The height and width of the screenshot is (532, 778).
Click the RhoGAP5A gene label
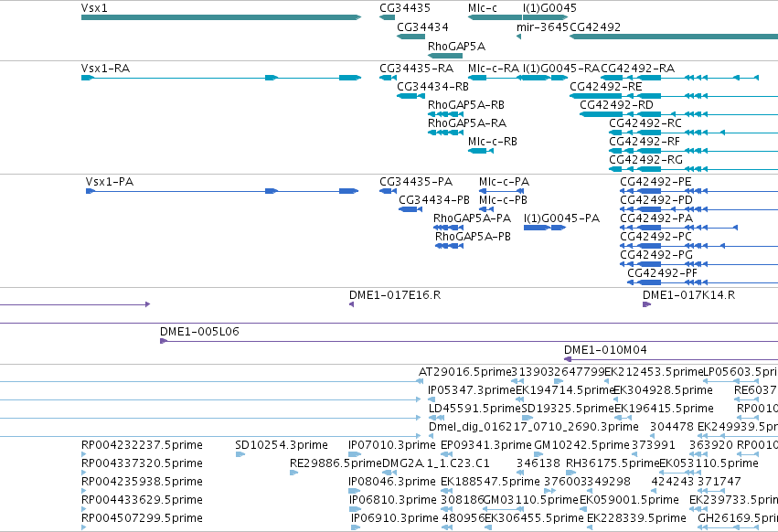(456, 46)
